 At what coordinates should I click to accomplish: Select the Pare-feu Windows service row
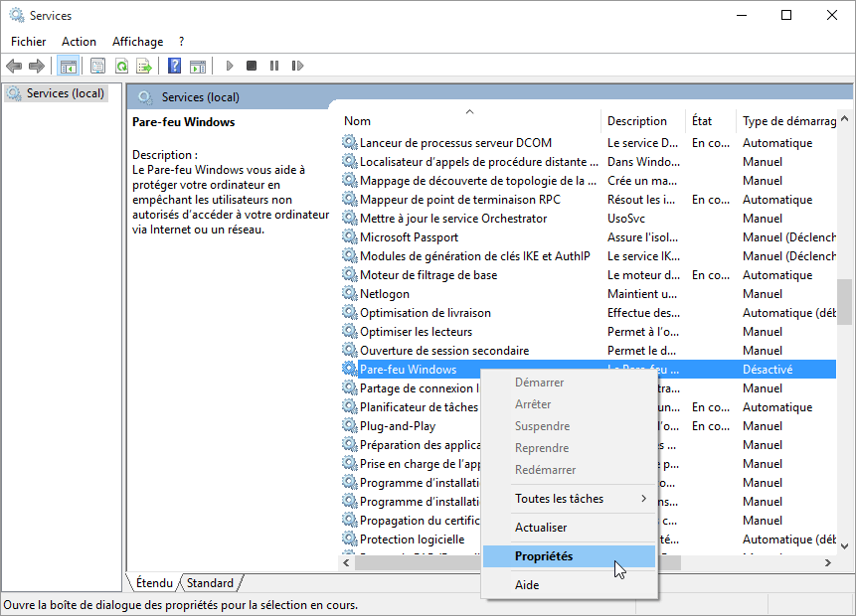coord(589,369)
